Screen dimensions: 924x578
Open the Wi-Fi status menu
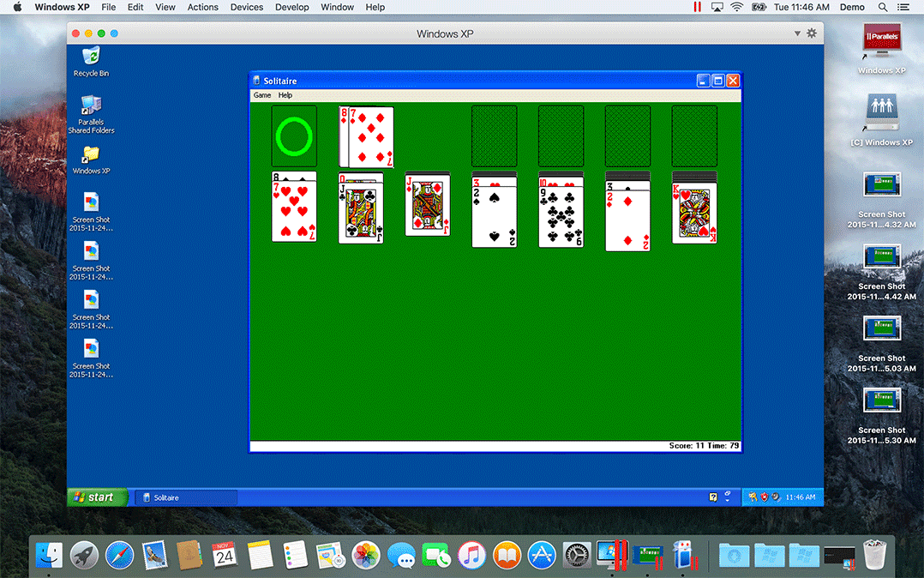click(x=736, y=7)
